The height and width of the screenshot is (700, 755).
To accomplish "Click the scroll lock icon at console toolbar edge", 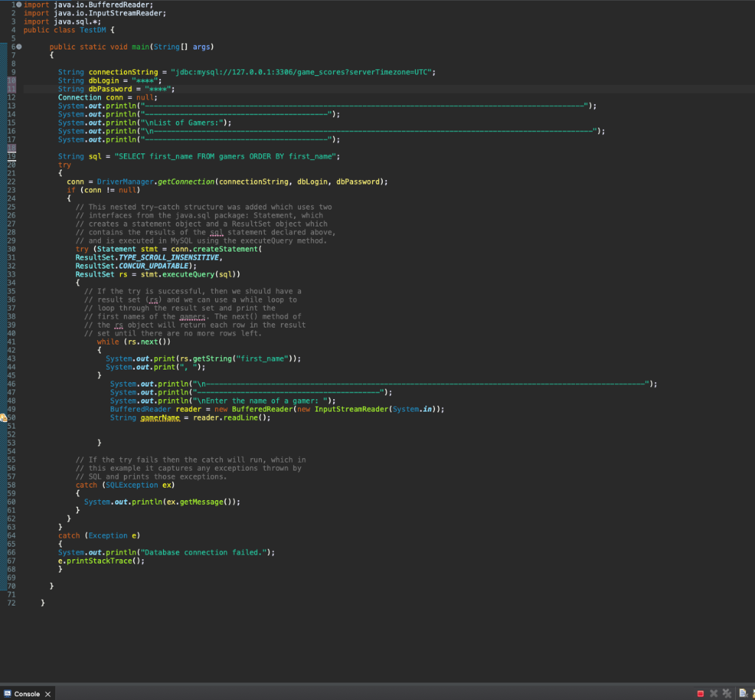I will 753,694.
